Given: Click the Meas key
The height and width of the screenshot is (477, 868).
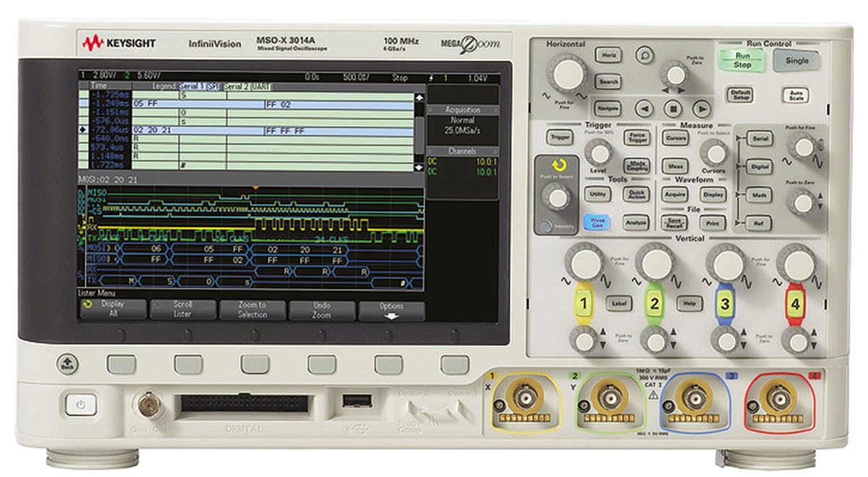Looking at the screenshot, I should (676, 166).
